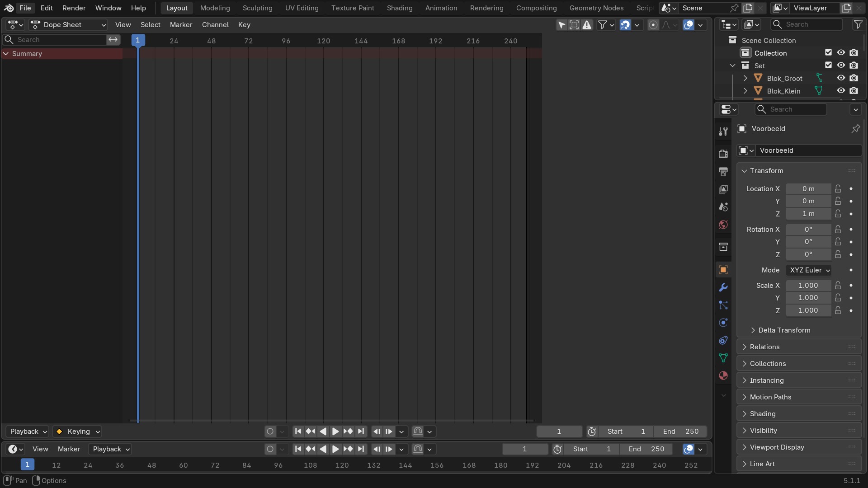The width and height of the screenshot is (868, 488).
Task: Open the Material properties tab
Action: click(723, 375)
